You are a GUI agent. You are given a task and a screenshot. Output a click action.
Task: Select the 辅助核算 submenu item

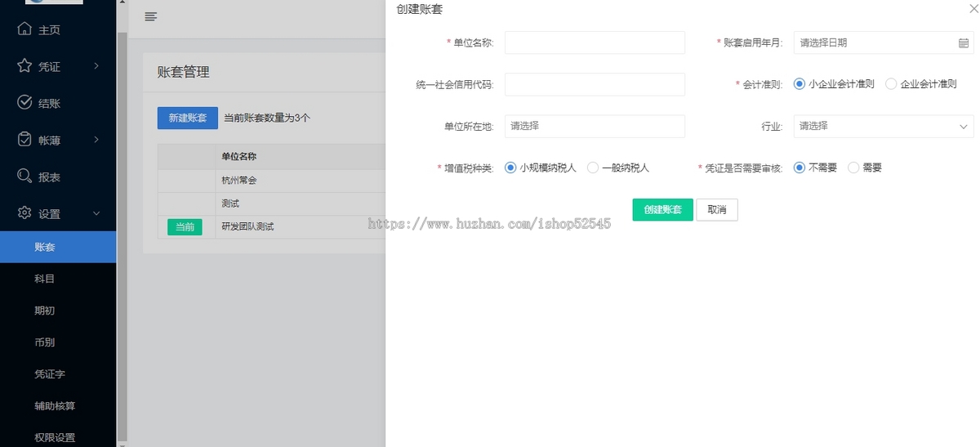(x=58, y=405)
